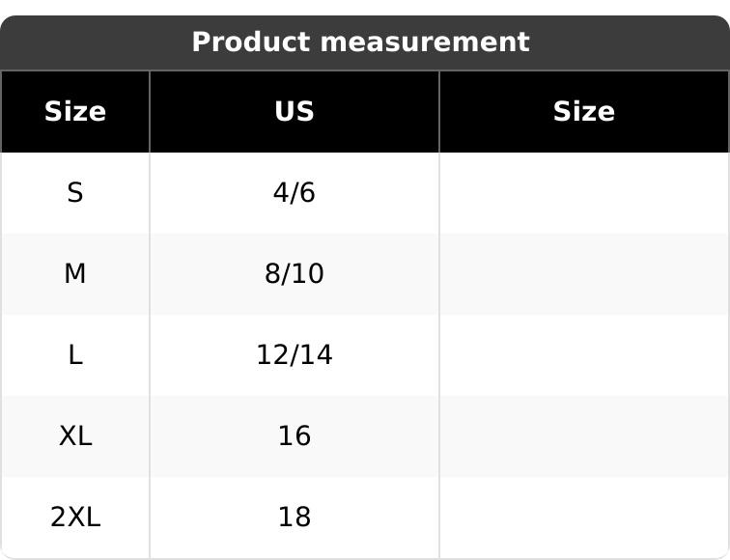Select the 8/10 US value
Screen dimensions: 730x560
click(295, 274)
